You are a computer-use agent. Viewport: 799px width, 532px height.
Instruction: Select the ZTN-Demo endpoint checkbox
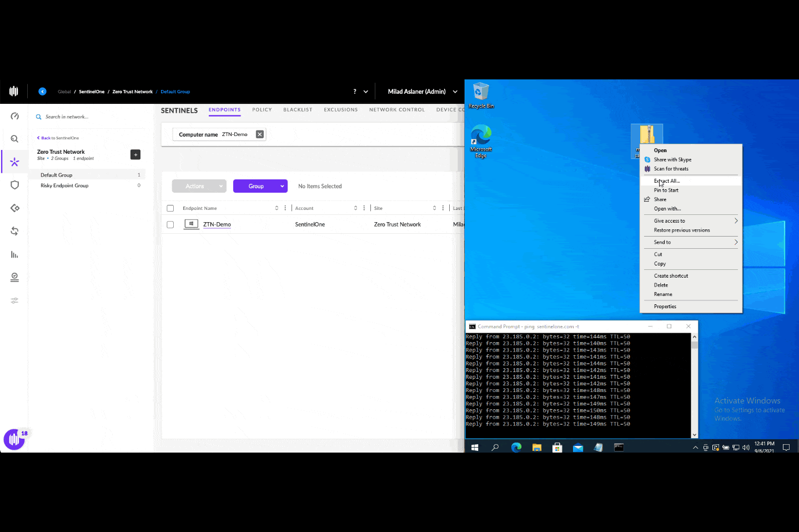[x=170, y=225]
